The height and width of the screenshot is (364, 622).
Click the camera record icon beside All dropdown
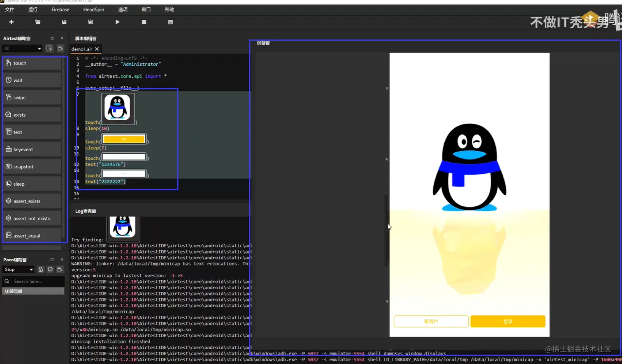(60, 48)
